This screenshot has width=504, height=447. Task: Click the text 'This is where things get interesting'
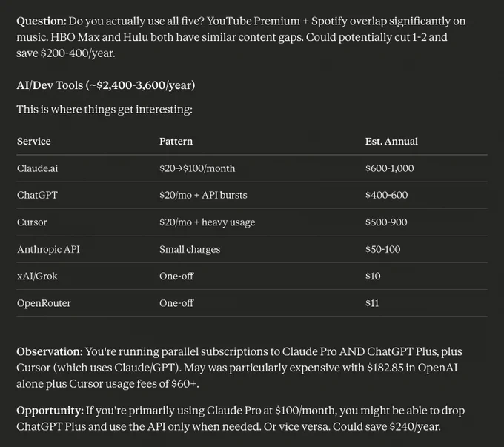105,110
